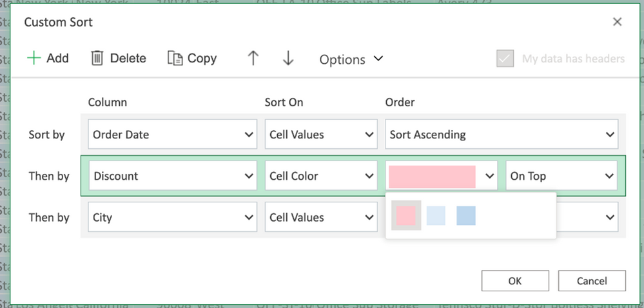Click the OK button
The height and width of the screenshot is (308, 644).
[x=514, y=280]
